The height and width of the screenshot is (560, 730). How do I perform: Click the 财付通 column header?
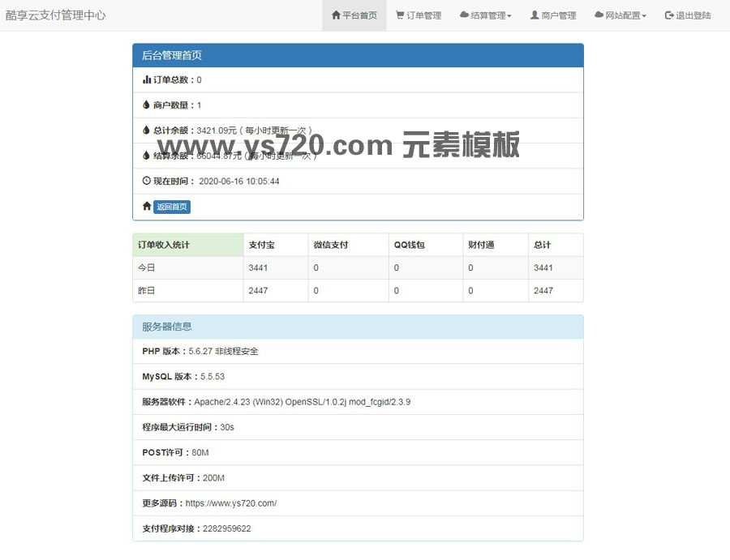point(496,245)
